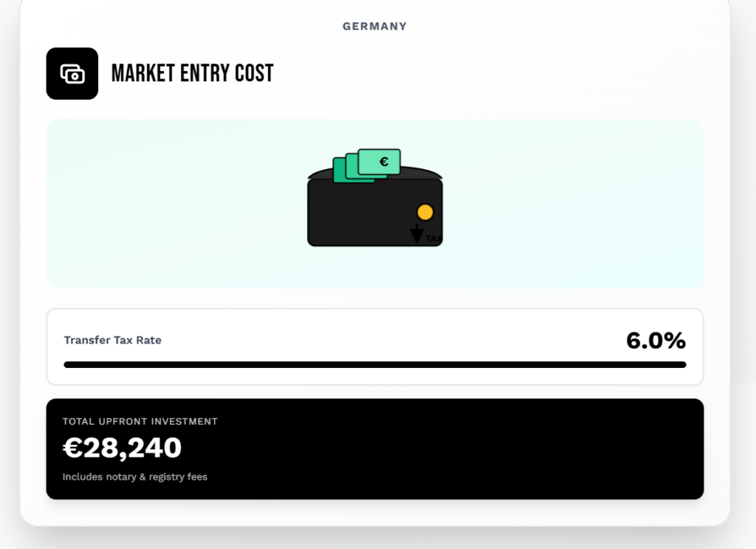The image size is (756, 549).
Task: Click the Transfer Tax Rate progress bar
Action: coord(375,364)
